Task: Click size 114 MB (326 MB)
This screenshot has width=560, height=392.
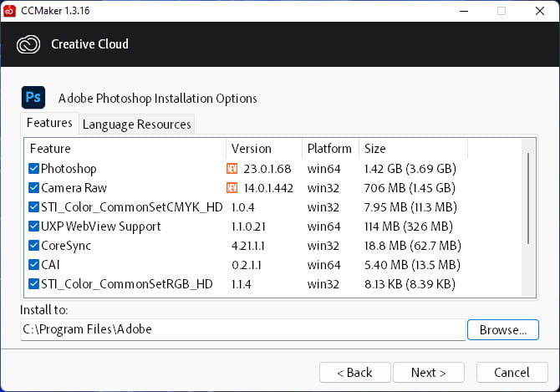Action: (409, 227)
